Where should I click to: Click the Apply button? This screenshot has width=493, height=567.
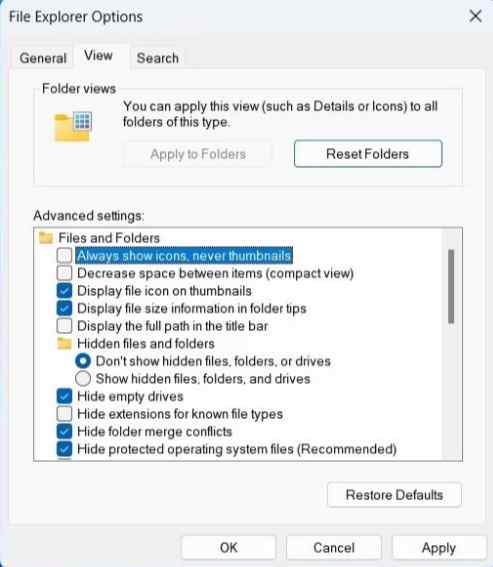439,547
